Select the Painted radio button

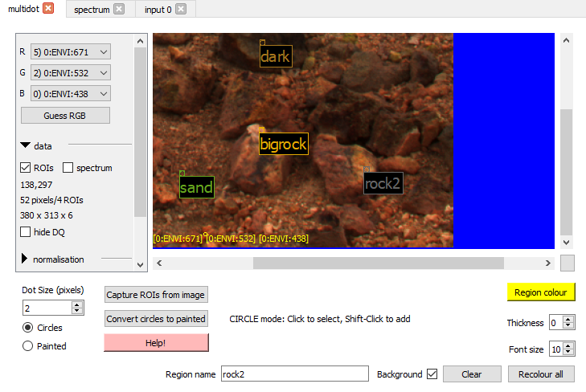pyautogui.click(x=28, y=346)
